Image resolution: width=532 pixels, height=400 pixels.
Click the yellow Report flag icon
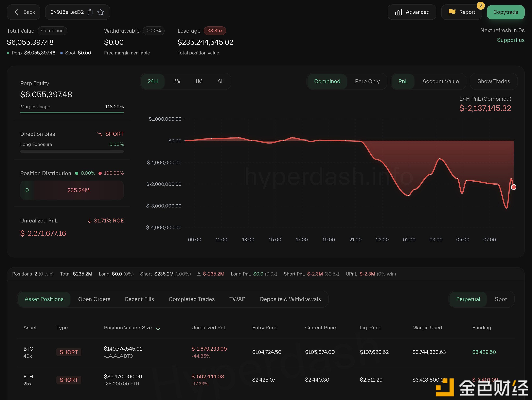point(452,12)
